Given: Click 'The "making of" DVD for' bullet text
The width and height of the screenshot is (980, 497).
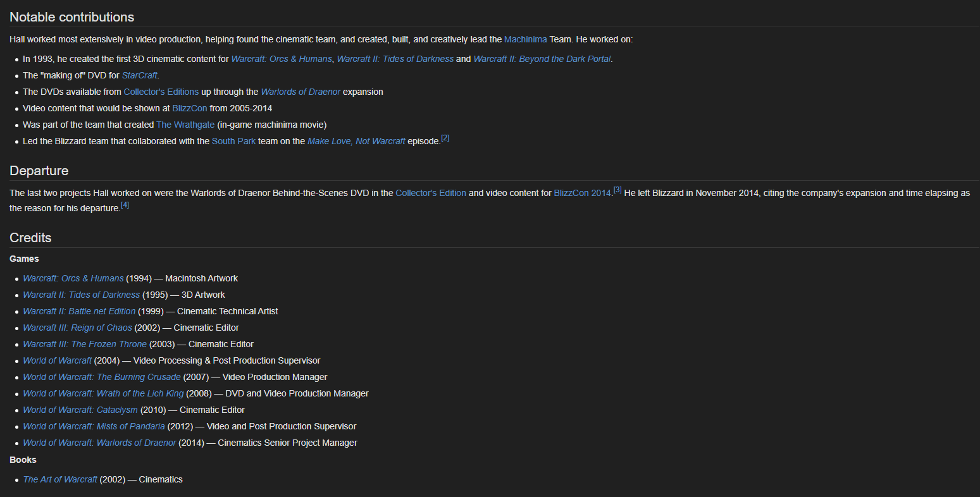Looking at the screenshot, I should (71, 75).
